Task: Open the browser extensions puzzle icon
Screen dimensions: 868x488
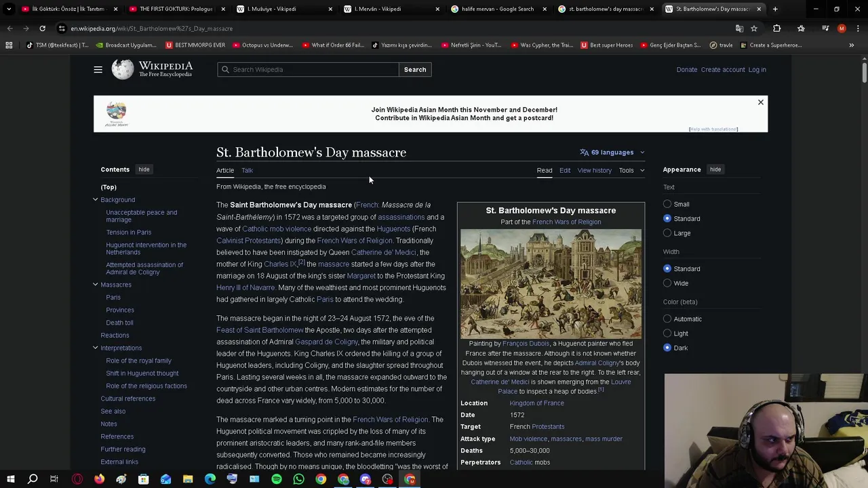Action: (x=776, y=28)
